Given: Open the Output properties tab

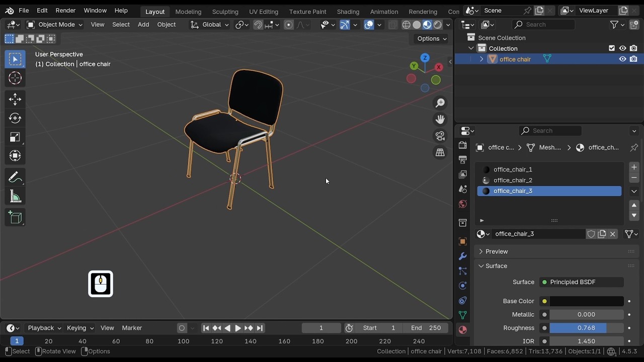Looking at the screenshot, I should pyautogui.click(x=462, y=160).
